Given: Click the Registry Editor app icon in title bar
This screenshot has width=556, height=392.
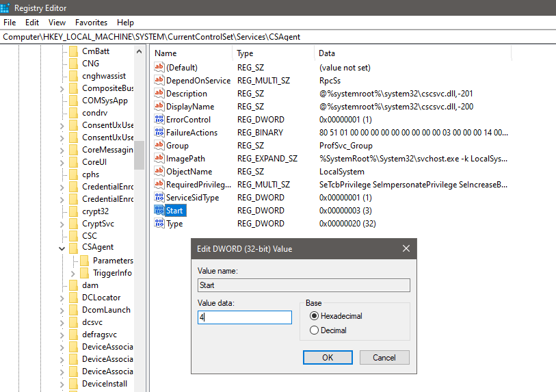Looking at the screenshot, I should [x=6, y=8].
